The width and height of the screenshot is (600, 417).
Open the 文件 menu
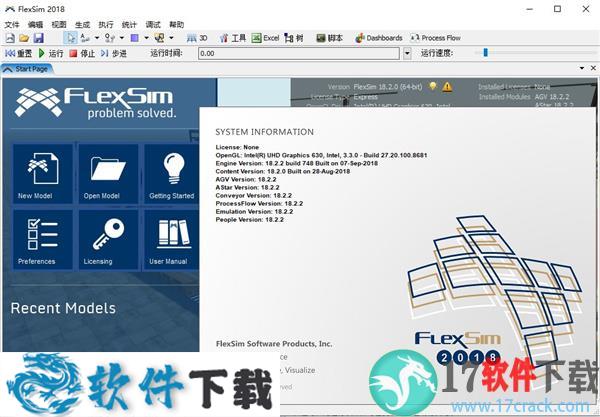(12, 24)
